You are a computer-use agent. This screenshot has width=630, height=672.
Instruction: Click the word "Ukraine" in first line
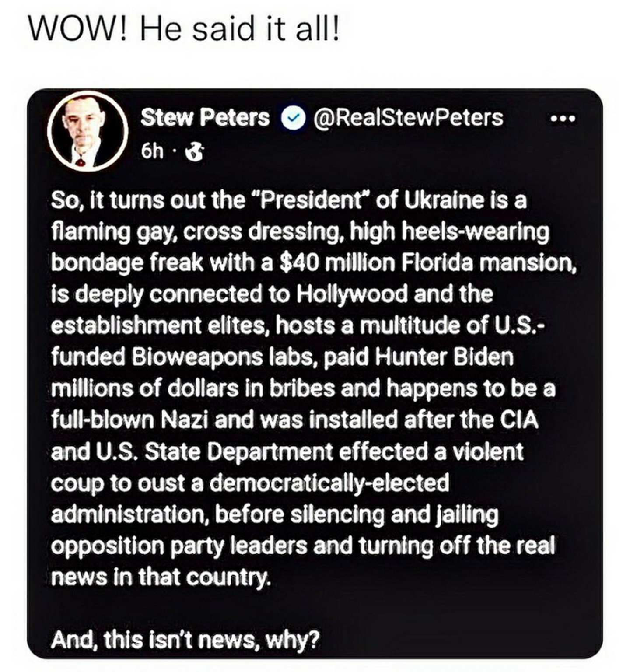pyautogui.click(x=443, y=200)
